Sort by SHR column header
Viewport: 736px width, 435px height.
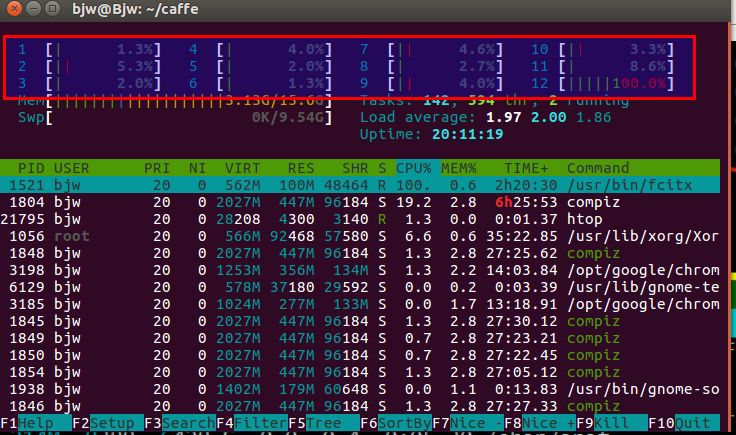(355, 168)
